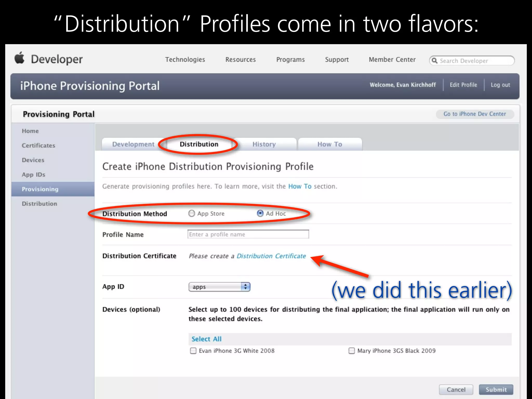Viewport: 532px width, 399px height.
Task: Click the Apple logo icon
Action: tap(19, 58)
